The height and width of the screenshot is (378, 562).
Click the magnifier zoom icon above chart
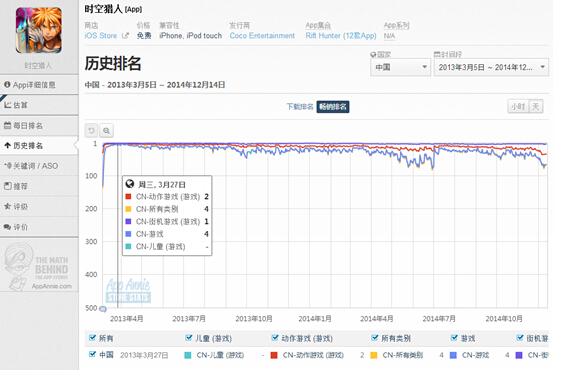106,131
